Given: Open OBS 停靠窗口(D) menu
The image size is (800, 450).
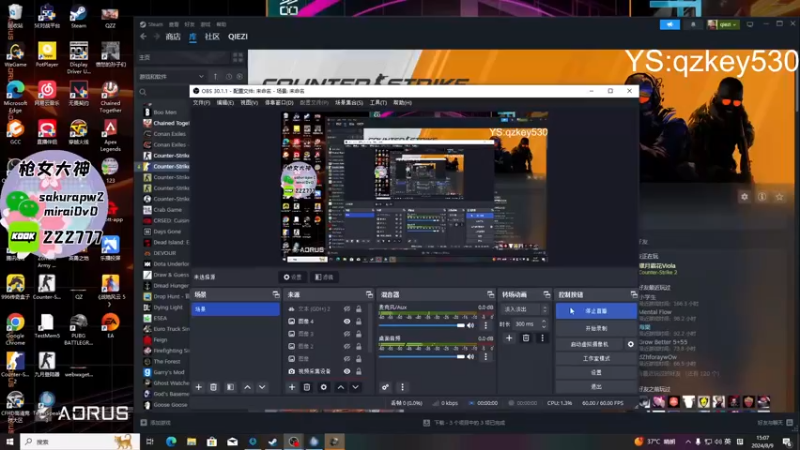Looking at the screenshot, I should click(279, 103).
